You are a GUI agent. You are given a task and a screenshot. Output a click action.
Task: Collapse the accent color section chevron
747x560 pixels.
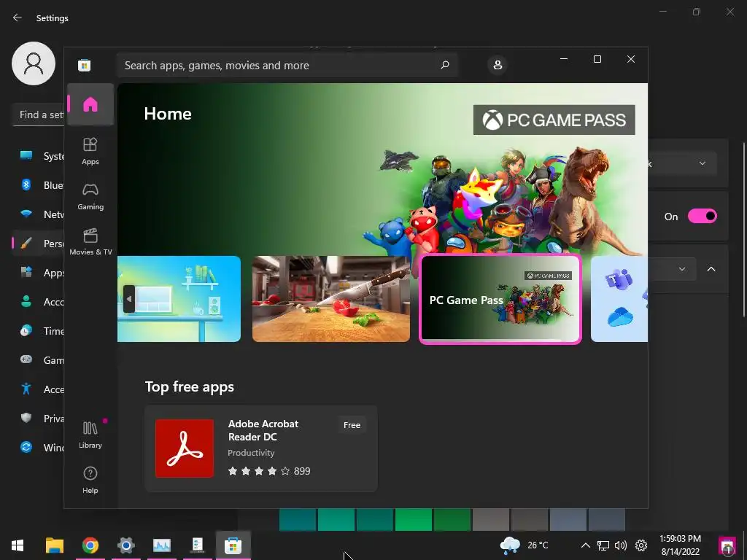[x=711, y=269]
